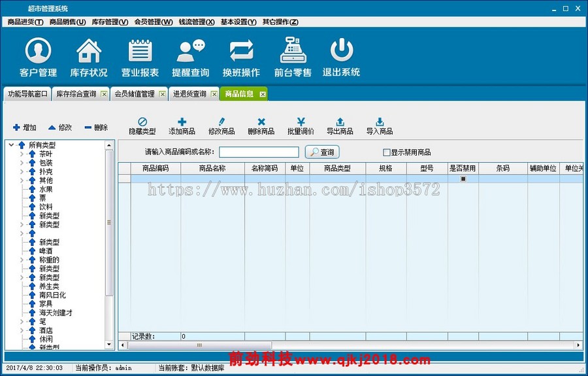Viewport: 588px width, 376px height.
Task: Enable the 显示禁用商品 checkbox
Action: pyautogui.click(x=386, y=152)
